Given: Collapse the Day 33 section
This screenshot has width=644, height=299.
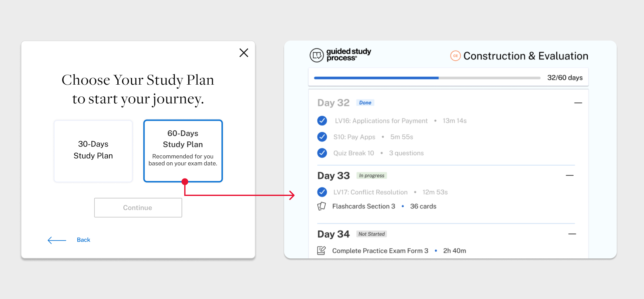Looking at the screenshot, I should point(569,176).
